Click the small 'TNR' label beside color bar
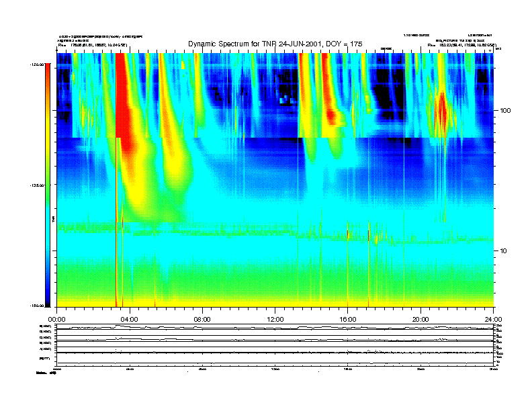Image resolution: width=532 pixels, height=411 pixels. (54, 220)
